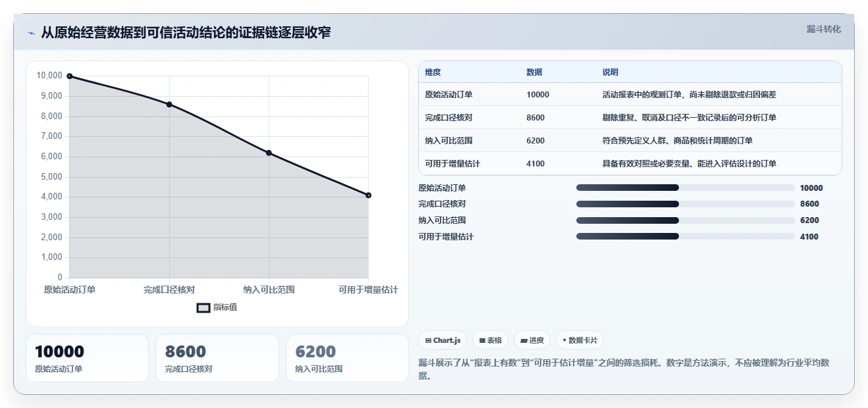This screenshot has width=868, height=408.
Task: Click the table value 10000
Action: [x=537, y=95]
